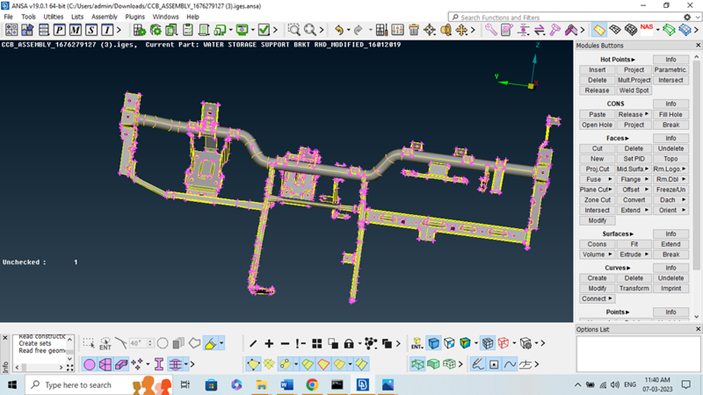Click the Set PID button
The image size is (703, 395).
point(634,159)
